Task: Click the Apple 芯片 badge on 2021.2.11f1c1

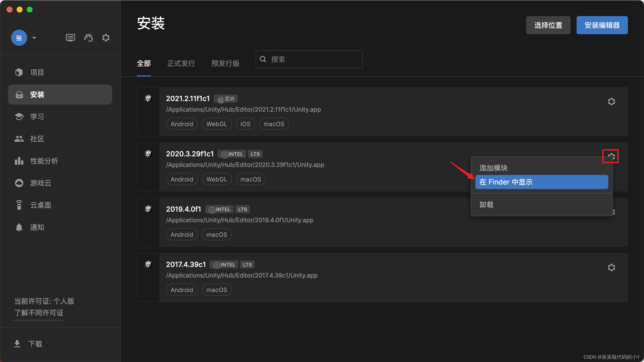Action: click(x=226, y=99)
